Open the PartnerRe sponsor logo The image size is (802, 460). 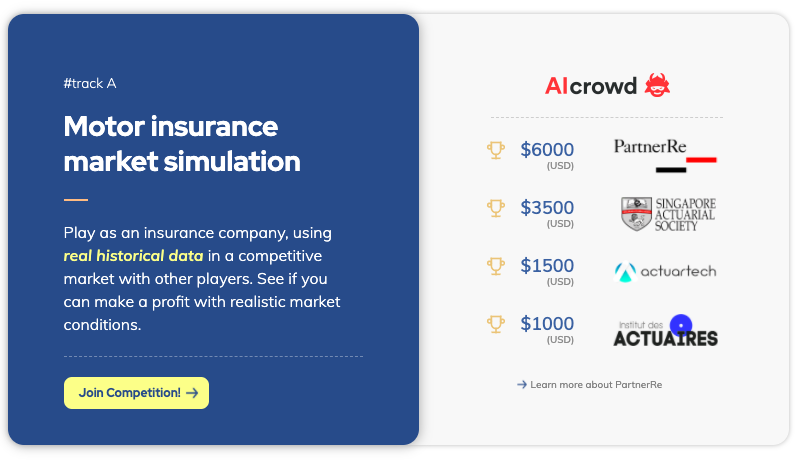tap(664, 153)
